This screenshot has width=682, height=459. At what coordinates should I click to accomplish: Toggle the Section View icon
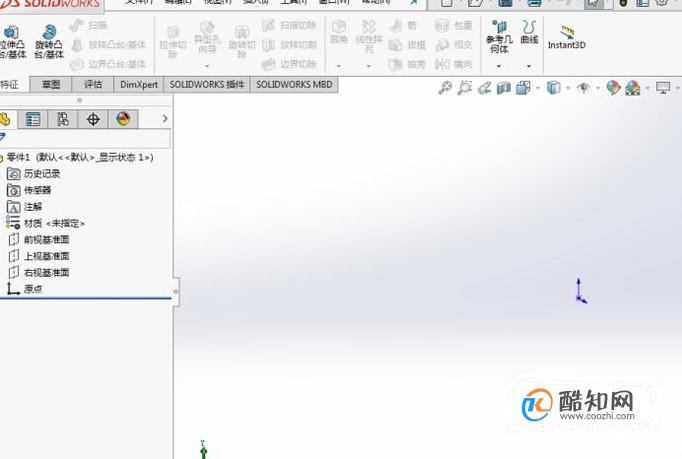(504, 88)
